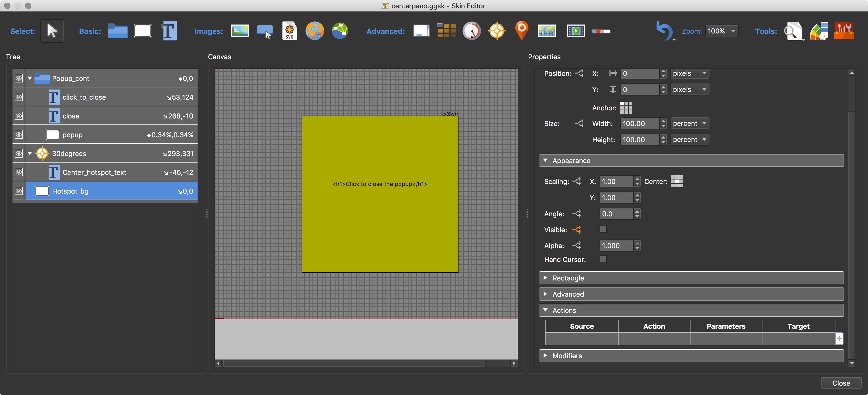Add a text field element
This screenshot has width=868, height=395.
tap(169, 31)
